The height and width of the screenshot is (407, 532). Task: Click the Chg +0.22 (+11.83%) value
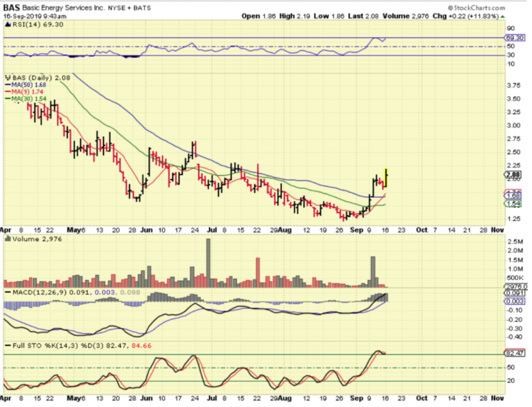(x=466, y=16)
